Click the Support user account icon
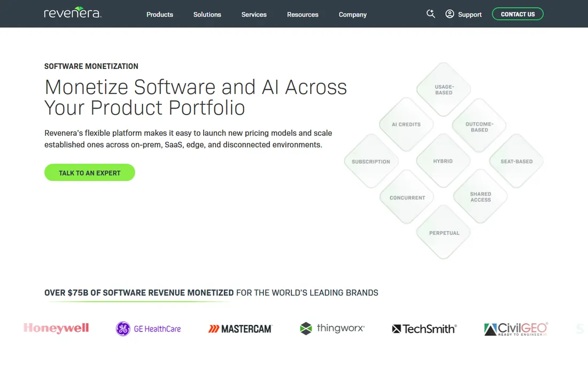588x368 pixels. point(450,14)
